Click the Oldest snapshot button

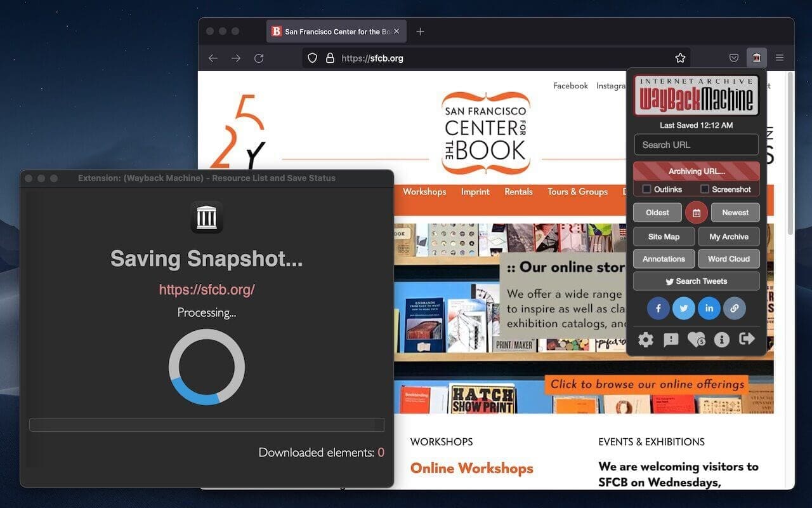point(657,213)
